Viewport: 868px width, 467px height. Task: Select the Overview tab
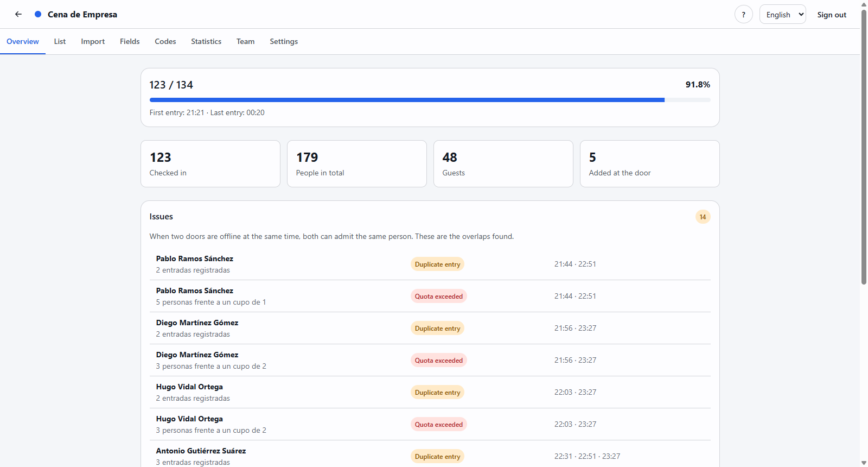(23, 41)
